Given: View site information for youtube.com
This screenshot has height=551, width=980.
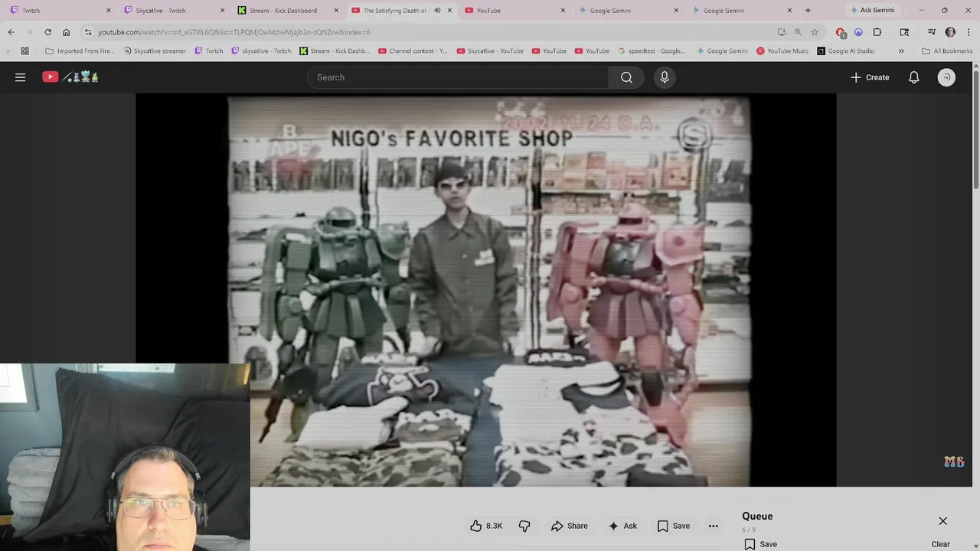Looking at the screenshot, I should click(88, 32).
